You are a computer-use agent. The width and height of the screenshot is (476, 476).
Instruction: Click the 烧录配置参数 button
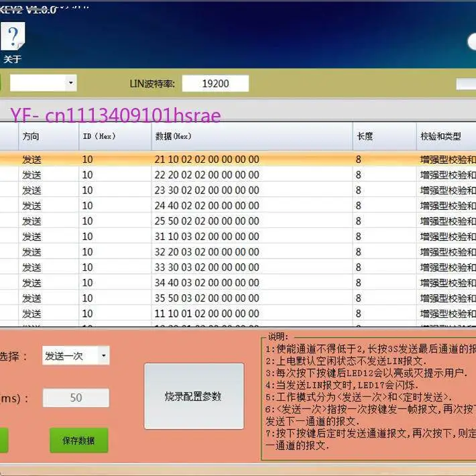(x=194, y=396)
